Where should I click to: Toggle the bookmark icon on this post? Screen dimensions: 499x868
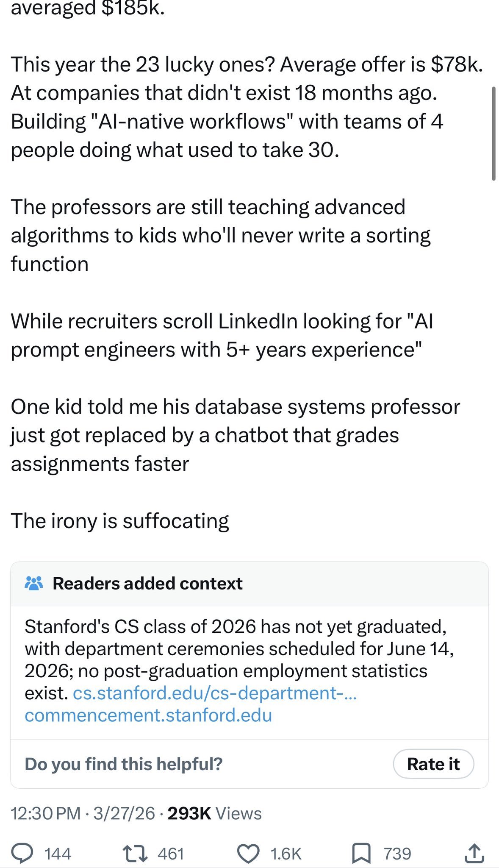361,853
